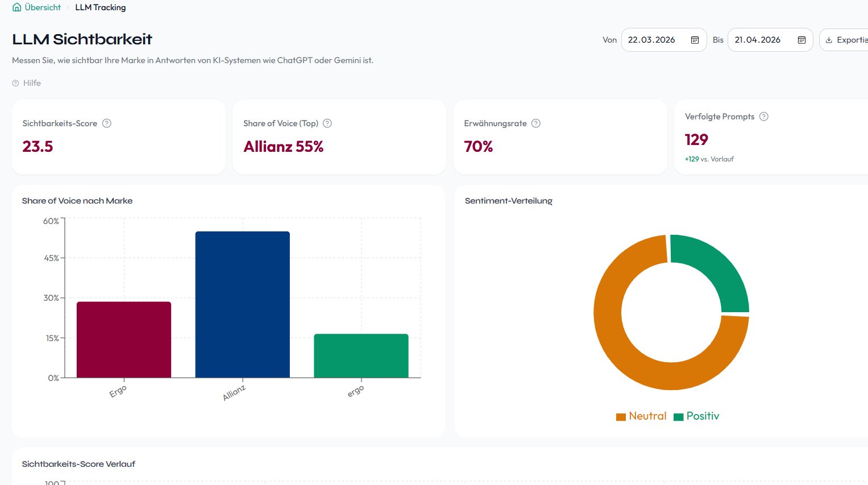The image size is (868, 485).
Task: Click the Neutral legend label
Action: (647, 416)
